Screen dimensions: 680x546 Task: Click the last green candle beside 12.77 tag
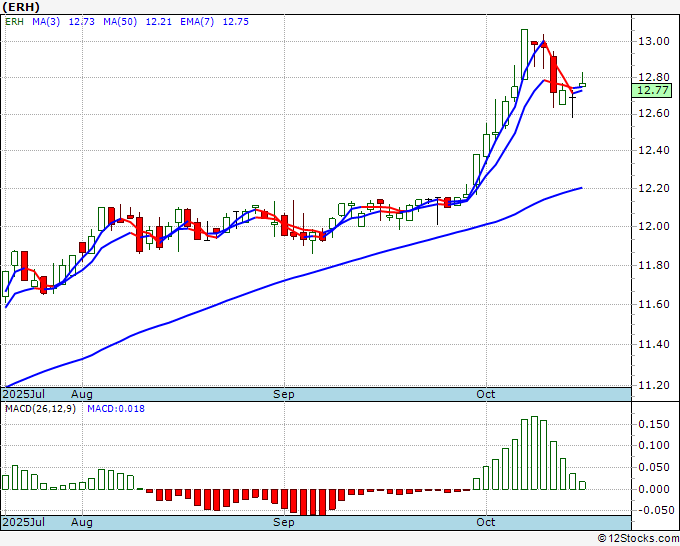click(x=582, y=85)
